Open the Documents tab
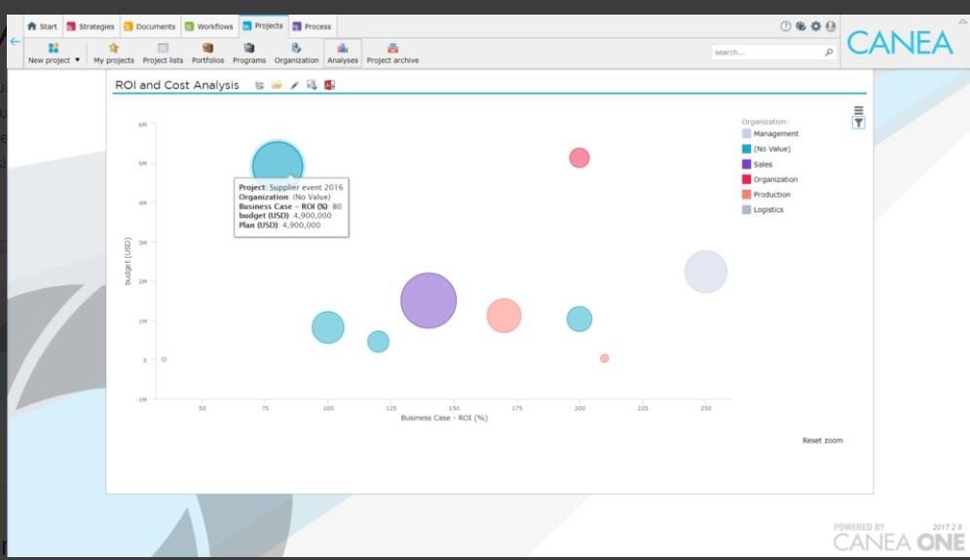This screenshot has height=560, width=970. click(x=150, y=26)
